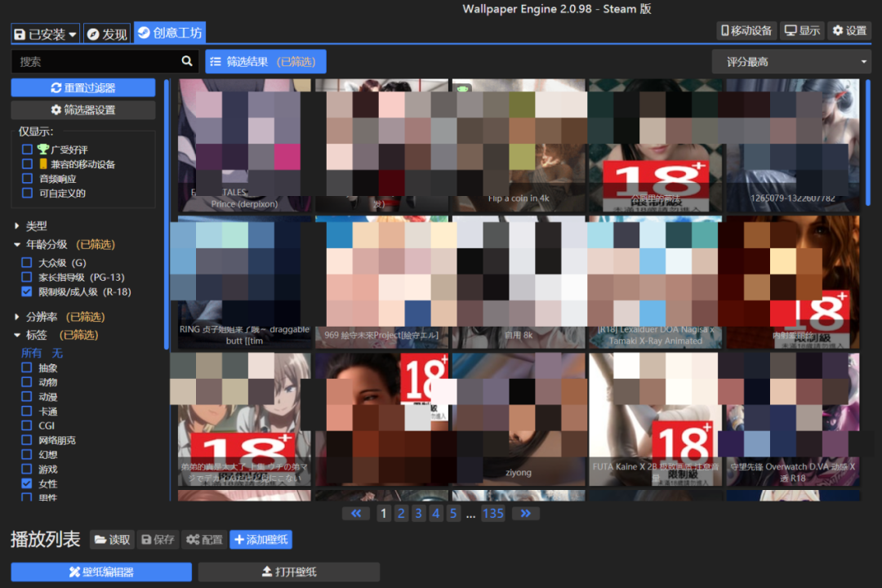
Task: Check the 卡通 tag
Action: tap(26, 411)
